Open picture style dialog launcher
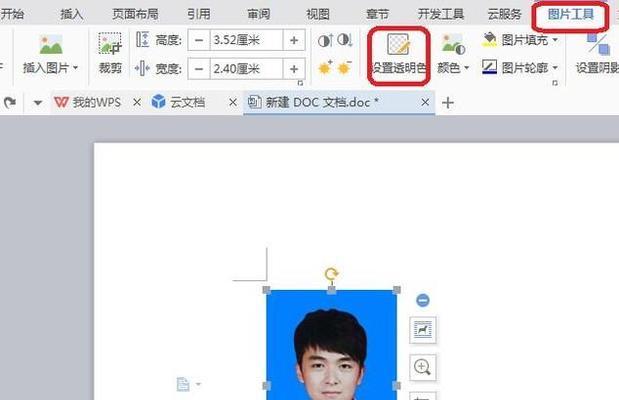 tap(555, 83)
